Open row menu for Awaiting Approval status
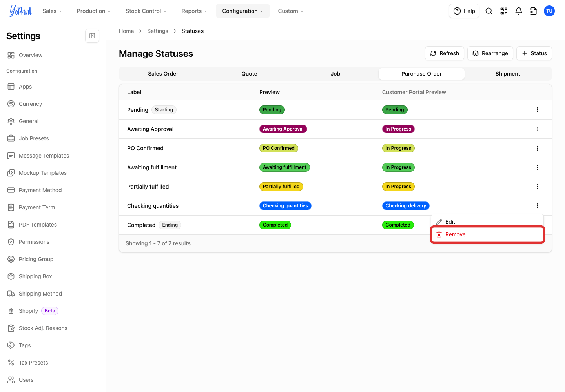 (x=538, y=129)
